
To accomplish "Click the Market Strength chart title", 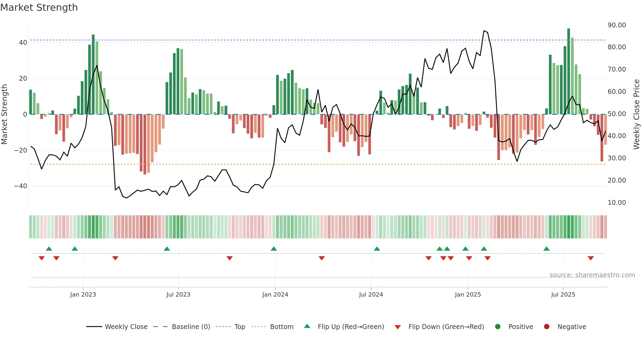I will 39,8.
